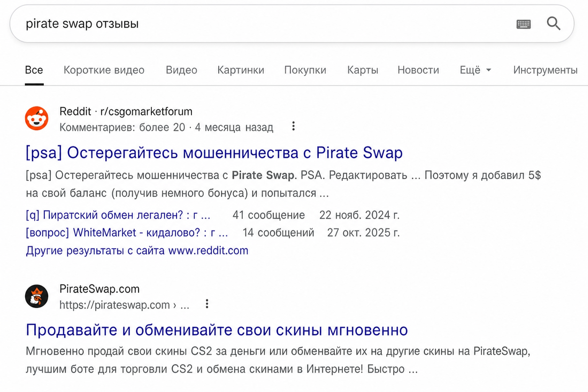Switch to Карты tab
Screen dimensions: 588x392
363,70
